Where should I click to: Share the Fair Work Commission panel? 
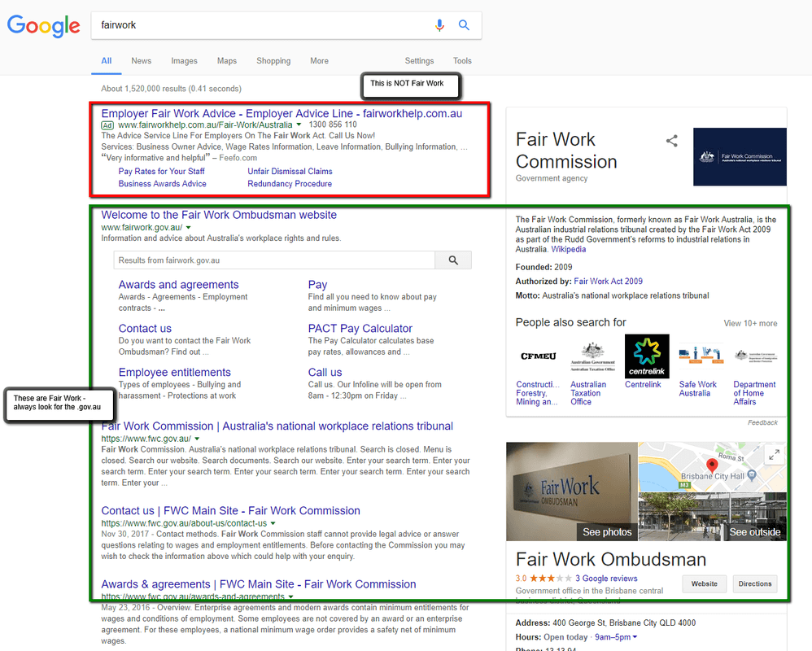[672, 140]
